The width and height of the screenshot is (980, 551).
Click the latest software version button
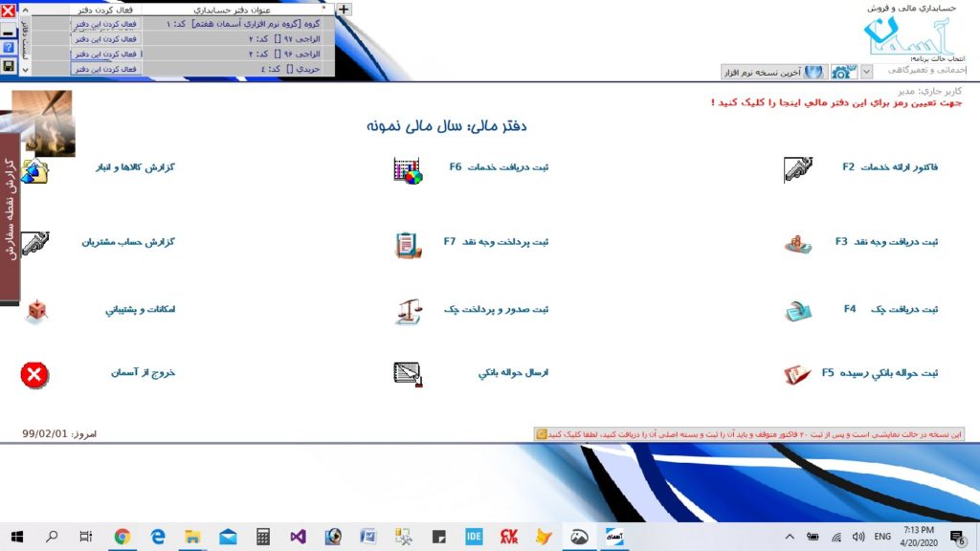pos(774,72)
